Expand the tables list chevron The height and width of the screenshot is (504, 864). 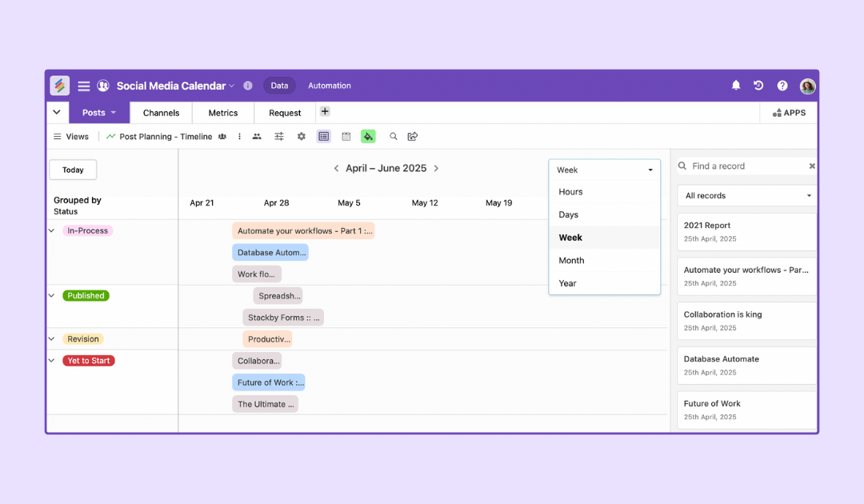point(57,112)
